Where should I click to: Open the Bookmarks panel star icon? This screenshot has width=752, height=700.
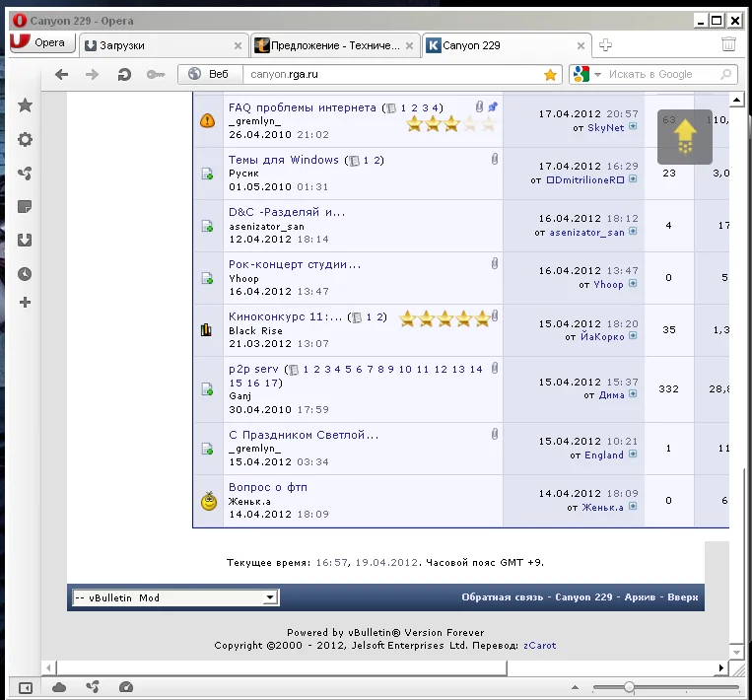click(25, 105)
